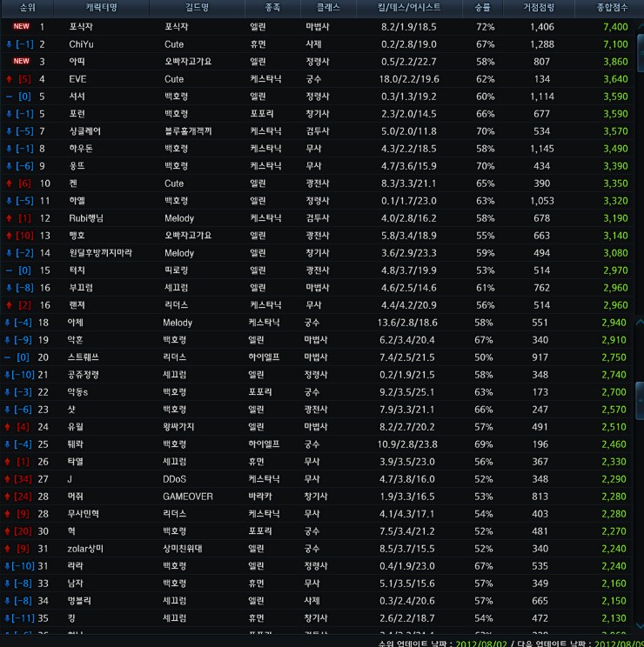Image resolution: width=644 pixels, height=647 pixels.
Task: Click the red up arrow on J's row
Action: [10, 479]
